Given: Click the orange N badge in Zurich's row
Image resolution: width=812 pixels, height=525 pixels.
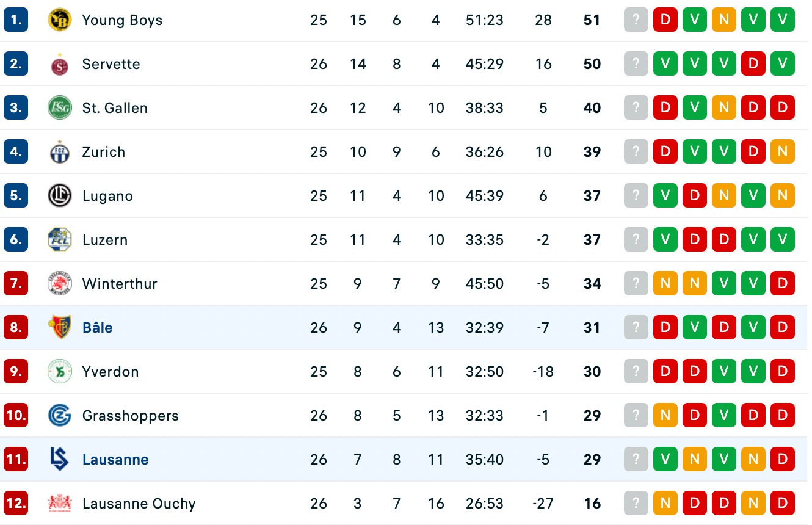Looking at the screenshot, I should pos(783,151).
